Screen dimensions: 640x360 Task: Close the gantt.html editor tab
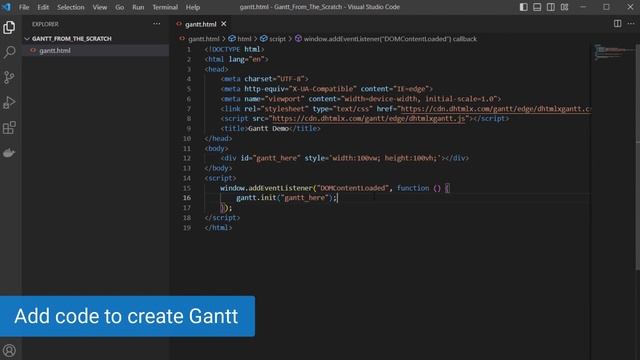click(x=224, y=24)
